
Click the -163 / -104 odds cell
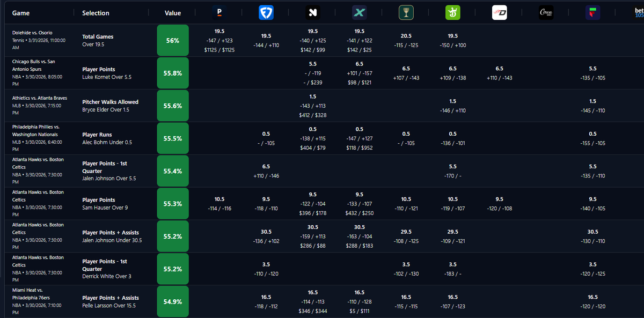360,236
